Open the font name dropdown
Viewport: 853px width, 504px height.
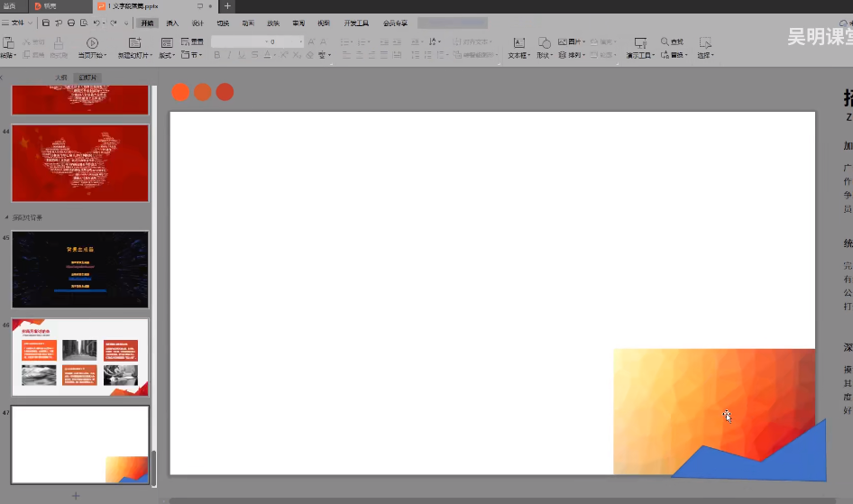[267, 41]
